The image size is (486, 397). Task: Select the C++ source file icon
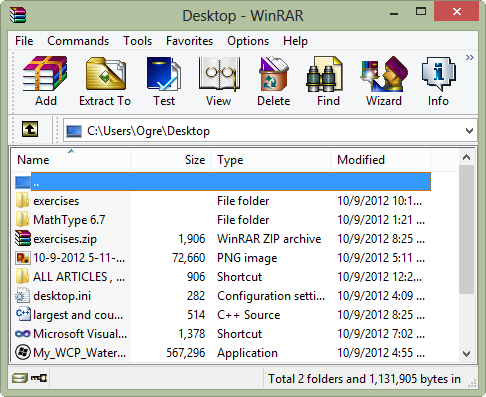pos(23,315)
